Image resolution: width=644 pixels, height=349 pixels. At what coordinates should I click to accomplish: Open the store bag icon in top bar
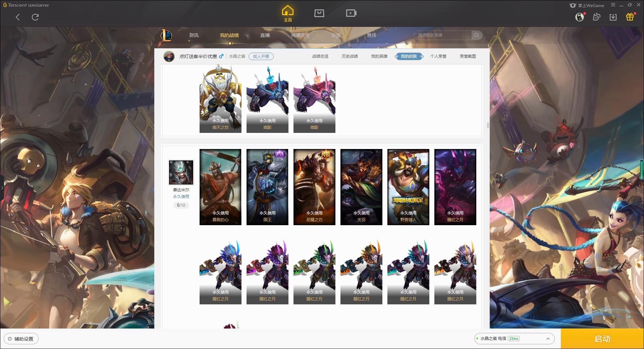pyautogui.click(x=319, y=13)
